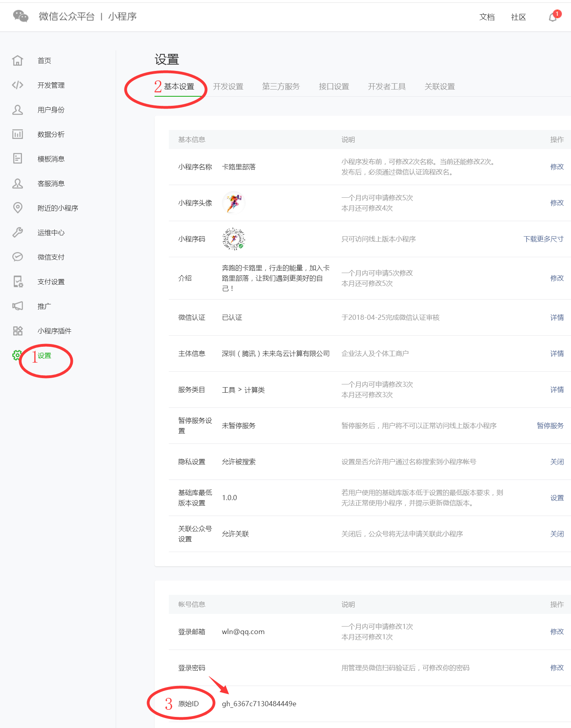The image size is (571, 728).
Task: Click the green 设置 gear icon
Action: (x=17, y=355)
